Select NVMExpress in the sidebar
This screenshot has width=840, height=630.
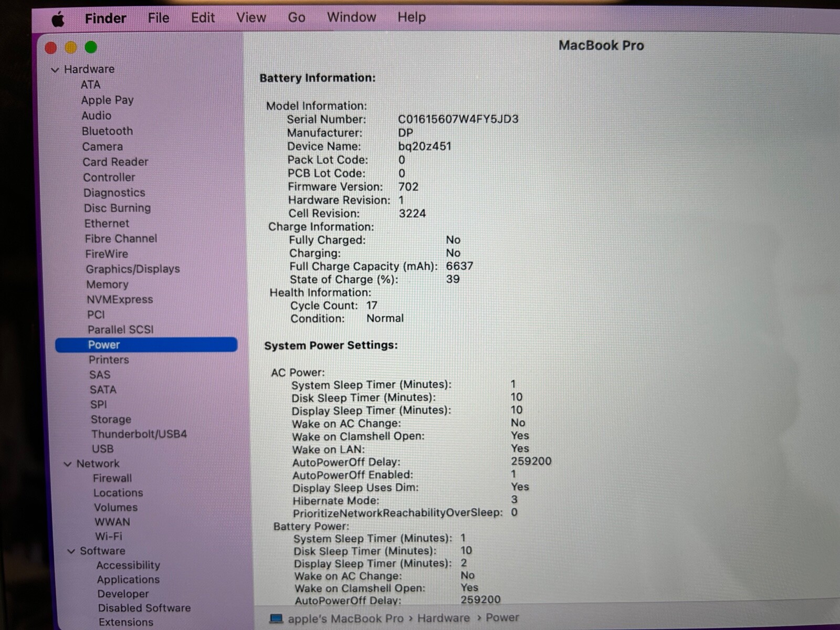coord(120,299)
